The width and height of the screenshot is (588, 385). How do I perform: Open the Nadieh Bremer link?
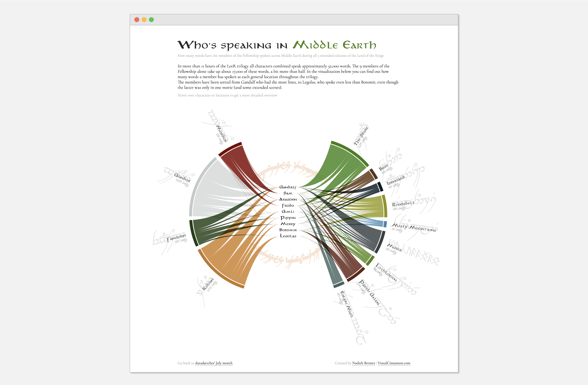[x=364, y=363]
